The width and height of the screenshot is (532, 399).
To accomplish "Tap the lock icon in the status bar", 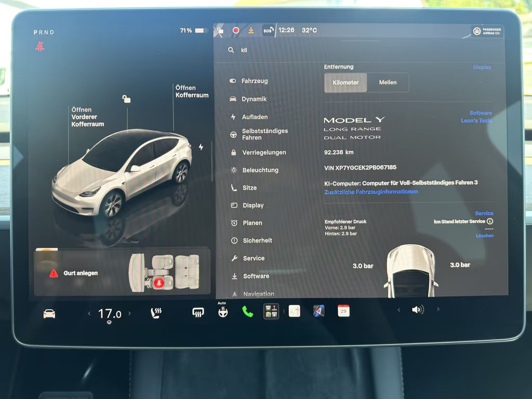I will (x=220, y=31).
